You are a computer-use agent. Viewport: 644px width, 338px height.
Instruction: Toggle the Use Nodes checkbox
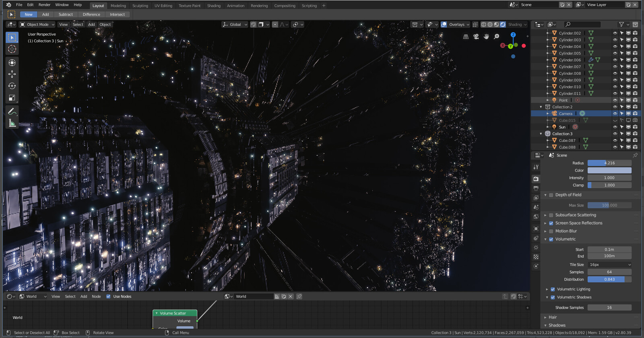[108, 297]
